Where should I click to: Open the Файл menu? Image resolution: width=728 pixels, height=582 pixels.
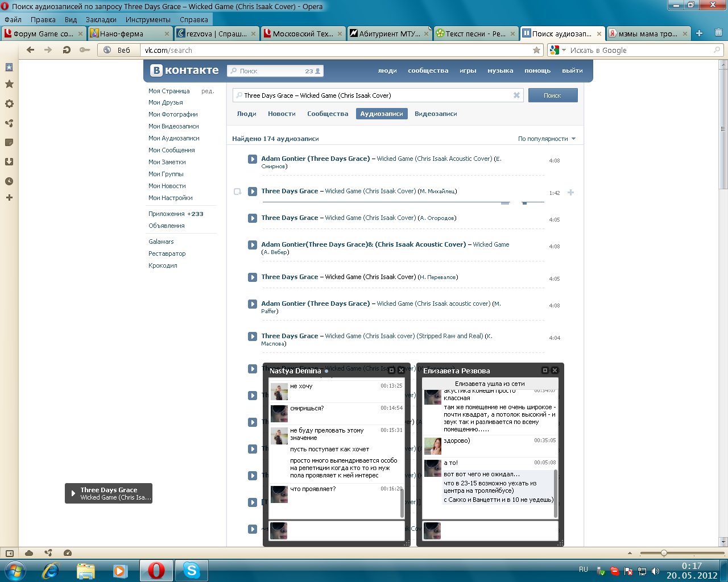pyautogui.click(x=13, y=19)
